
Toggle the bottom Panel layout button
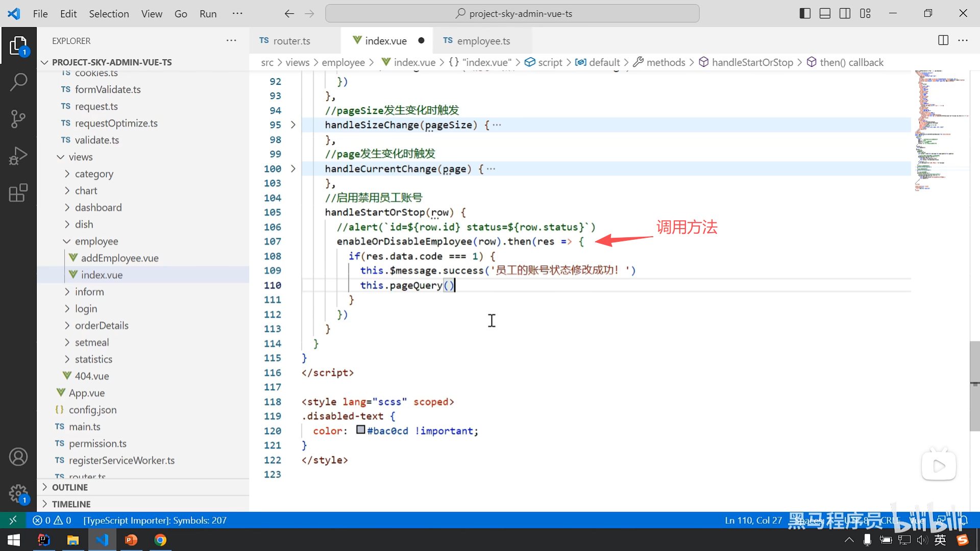click(825, 14)
